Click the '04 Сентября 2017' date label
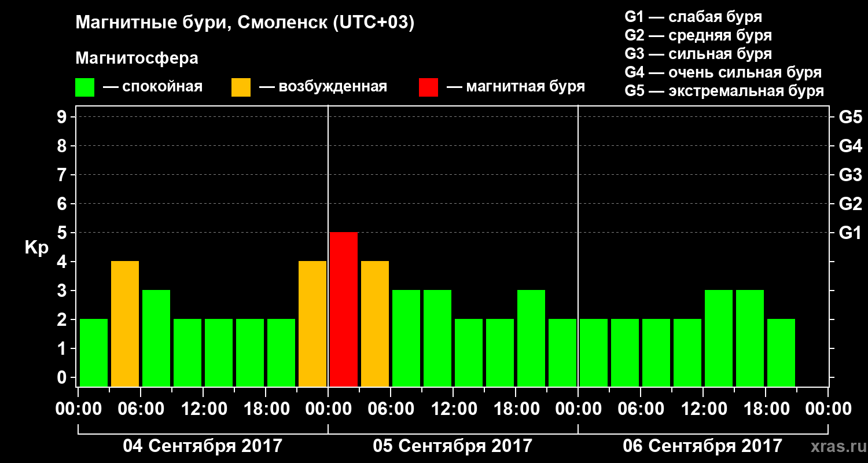Image resolution: width=868 pixels, height=463 pixels. (x=203, y=446)
